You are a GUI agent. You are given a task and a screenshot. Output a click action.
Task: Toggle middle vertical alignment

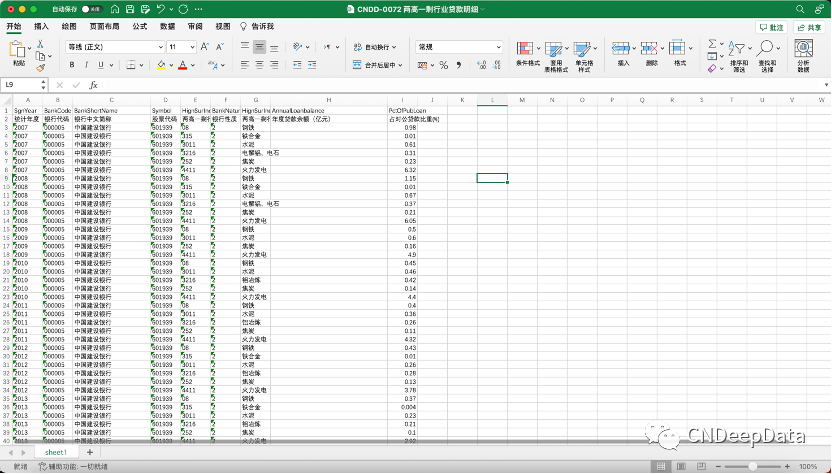pos(259,47)
